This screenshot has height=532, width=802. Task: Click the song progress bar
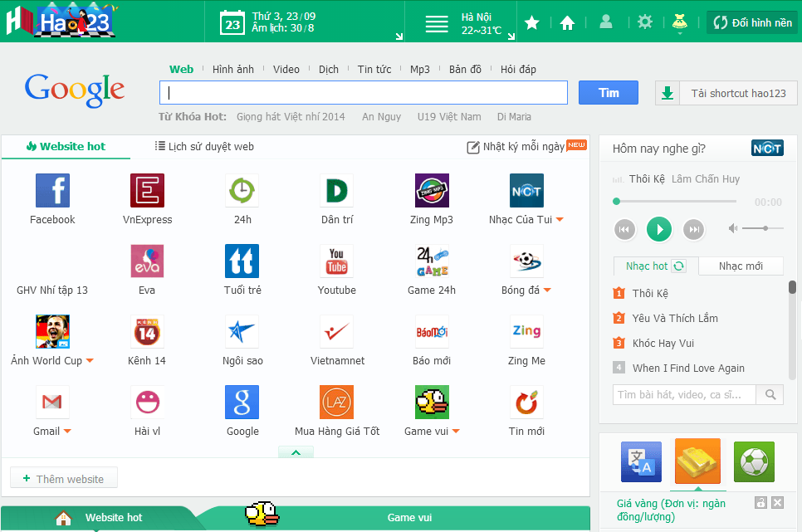pyautogui.click(x=675, y=202)
